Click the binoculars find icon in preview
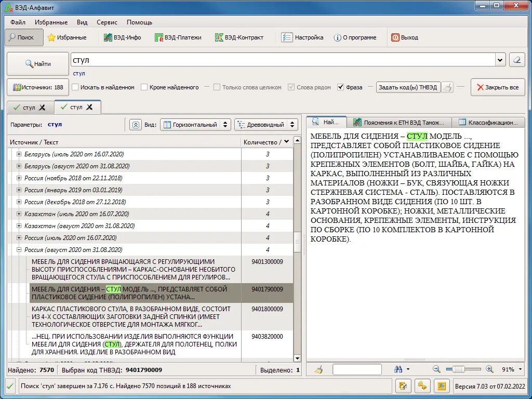 pyautogui.click(x=398, y=369)
